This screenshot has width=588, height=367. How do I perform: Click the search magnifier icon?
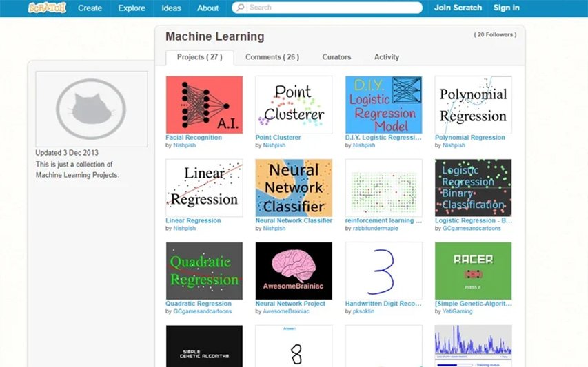click(240, 8)
